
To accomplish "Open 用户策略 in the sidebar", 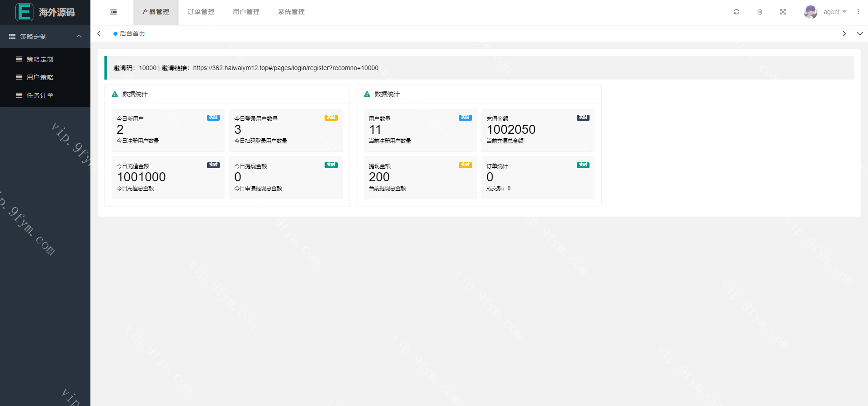I will point(40,77).
